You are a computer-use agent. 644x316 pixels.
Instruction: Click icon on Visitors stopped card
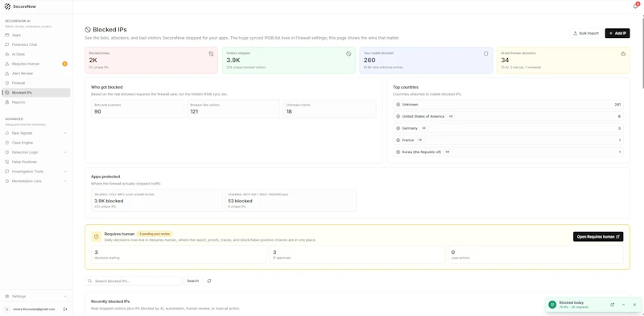pyautogui.click(x=349, y=53)
